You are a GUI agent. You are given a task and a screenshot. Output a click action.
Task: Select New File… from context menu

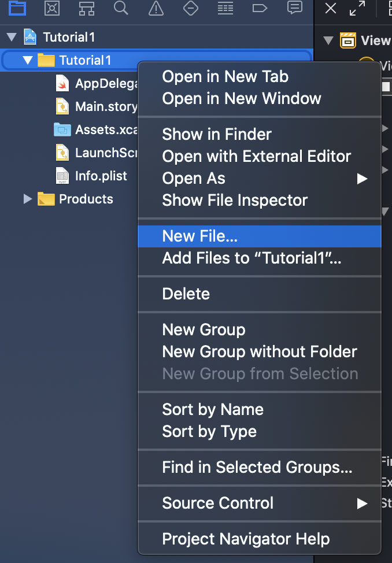point(259,236)
